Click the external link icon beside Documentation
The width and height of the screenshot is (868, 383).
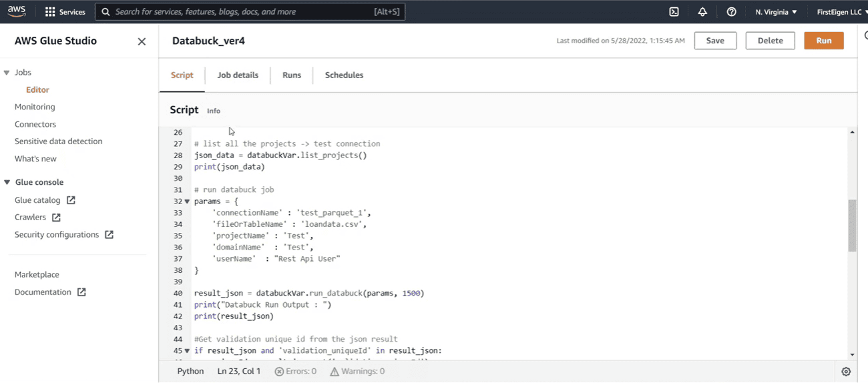81,292
